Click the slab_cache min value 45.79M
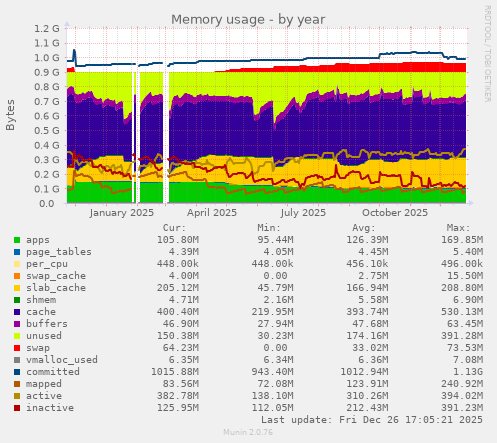 coord(275,288)
